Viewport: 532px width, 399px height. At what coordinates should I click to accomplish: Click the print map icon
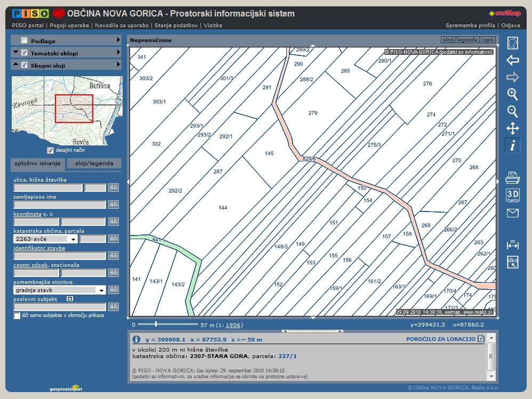pos(512,177)
